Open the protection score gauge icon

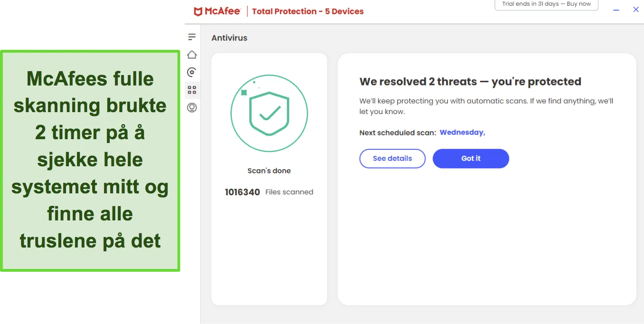click(x=192, y=72)
